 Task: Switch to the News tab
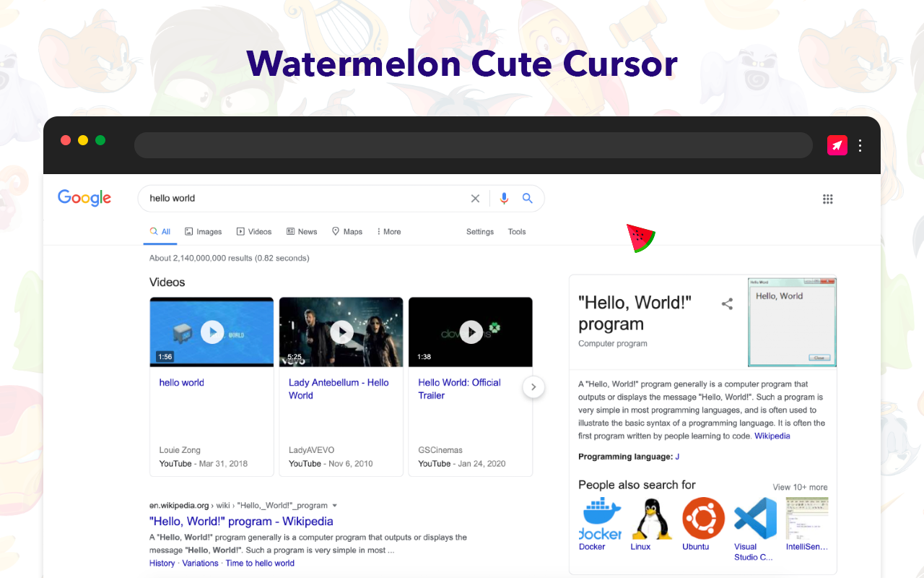[x=302, y=231]
